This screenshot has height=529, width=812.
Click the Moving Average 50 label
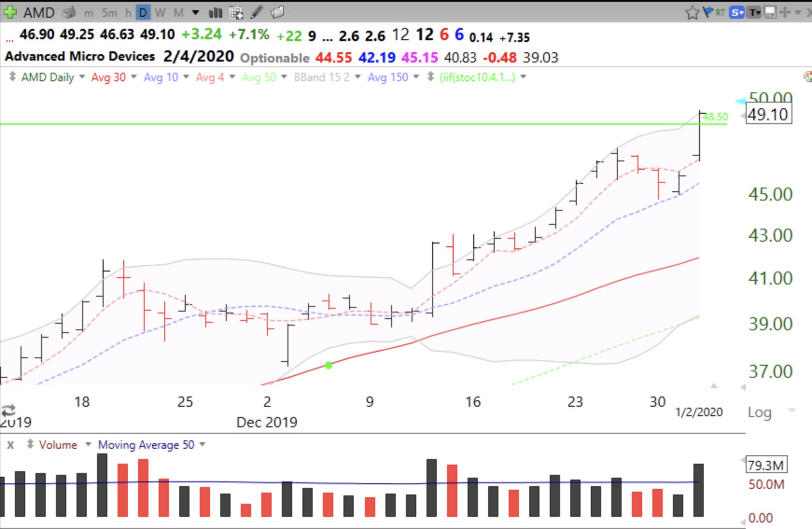[x=146, y=445]
